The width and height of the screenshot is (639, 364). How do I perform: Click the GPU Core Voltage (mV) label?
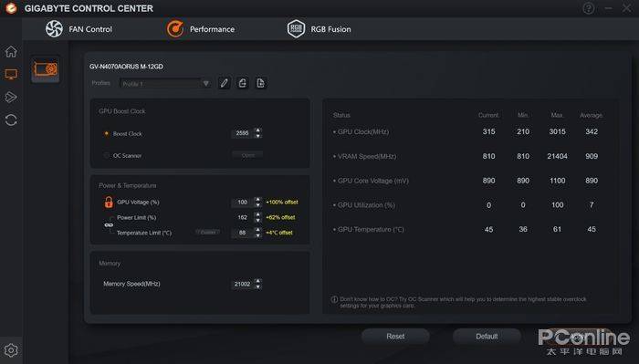(x=372, y=181)
